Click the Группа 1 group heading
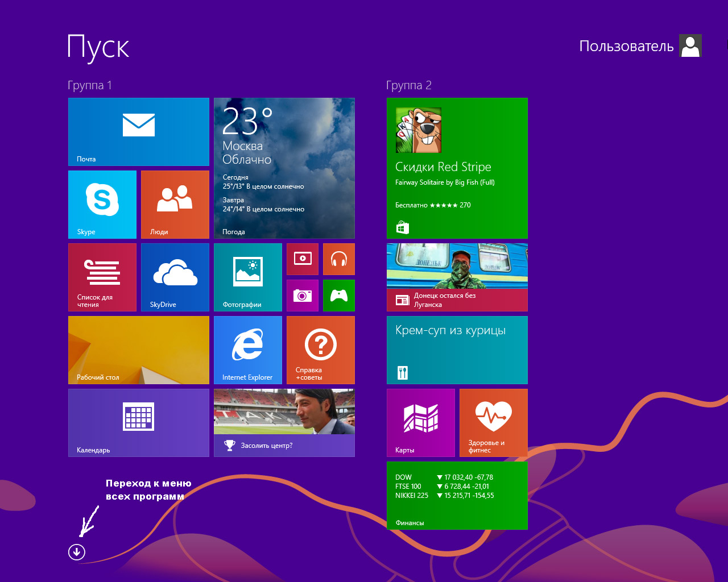This screenshot has width=728, height=582. [90, 85]
